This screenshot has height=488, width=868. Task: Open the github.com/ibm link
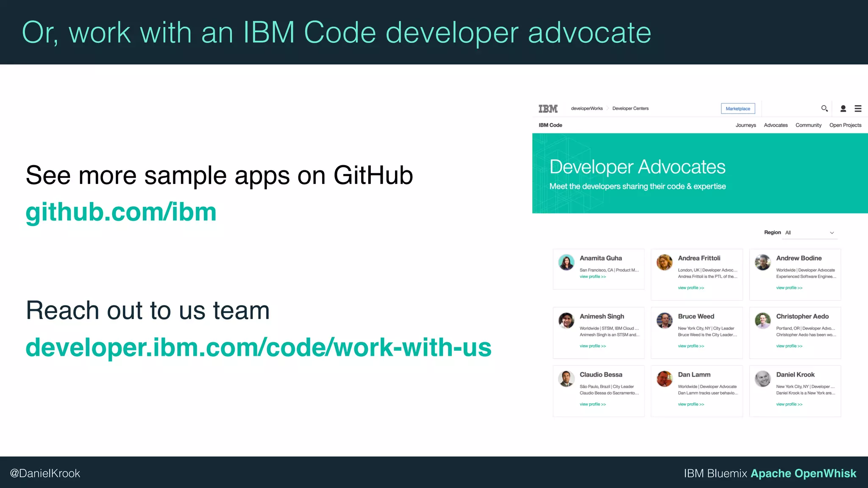point(121,212)
